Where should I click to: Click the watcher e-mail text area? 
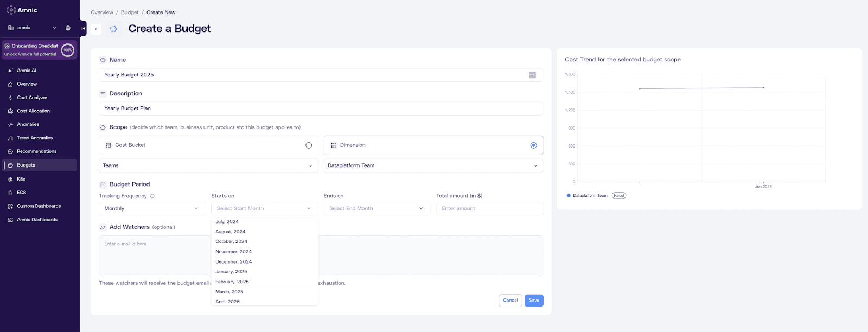pos(321,256)
